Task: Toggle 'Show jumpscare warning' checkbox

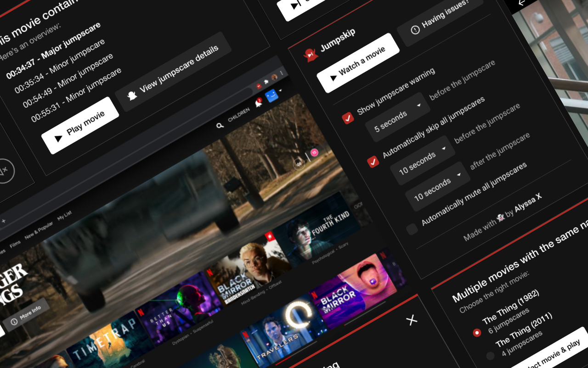Action: click(348, 117)
